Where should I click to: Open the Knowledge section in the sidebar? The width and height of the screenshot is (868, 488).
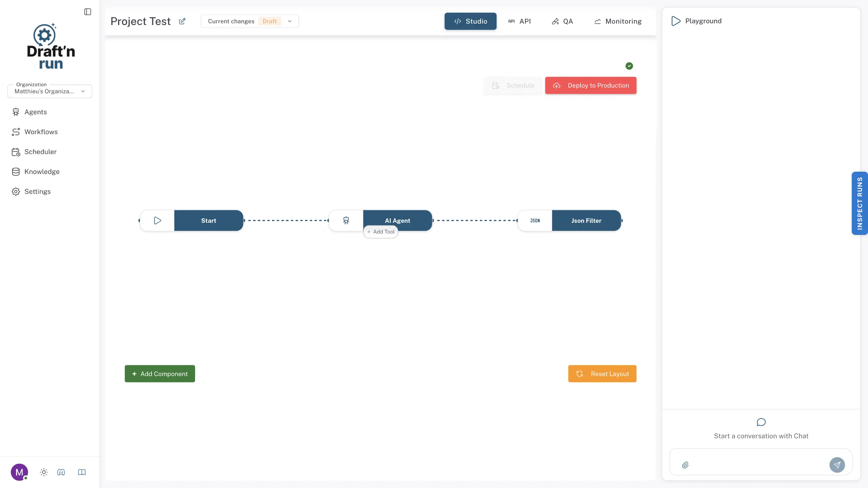(42, 171)
